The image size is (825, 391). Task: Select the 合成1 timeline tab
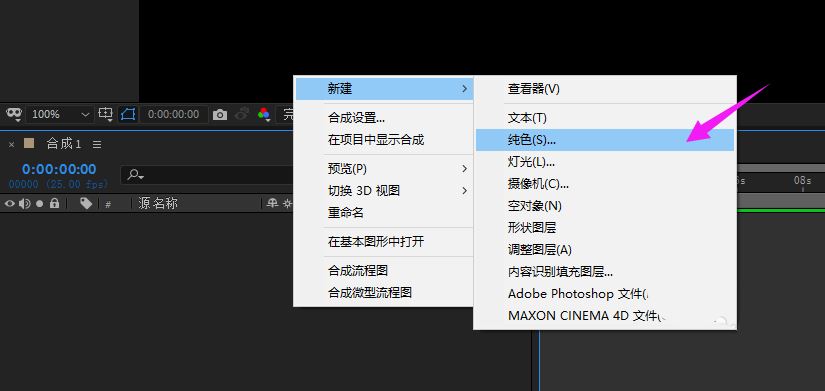coord(64,144)
